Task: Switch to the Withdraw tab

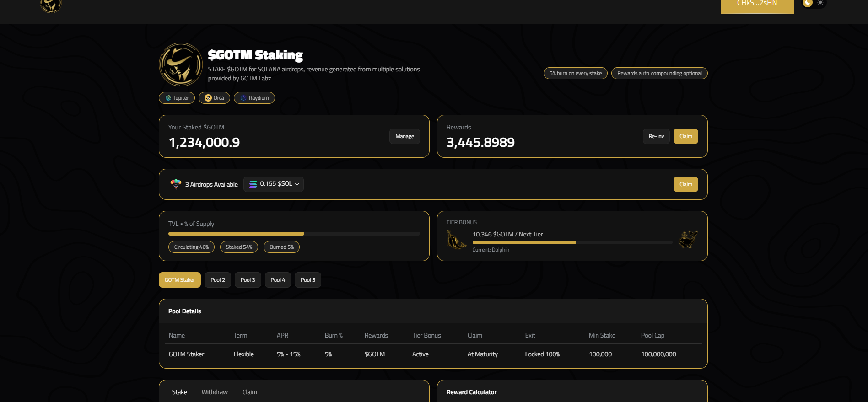Action: click(x=215, y=392)
